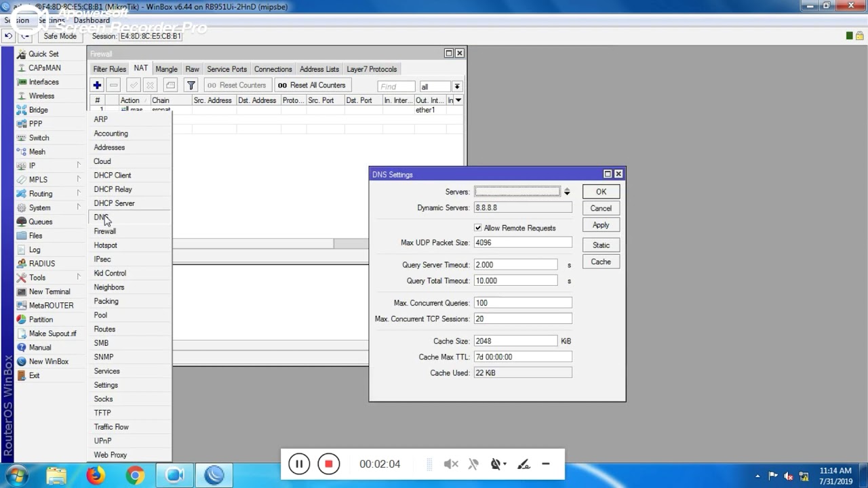Open Mesh in the sidebar
This screenshot has height=488, width=868.
click(37, 152)
